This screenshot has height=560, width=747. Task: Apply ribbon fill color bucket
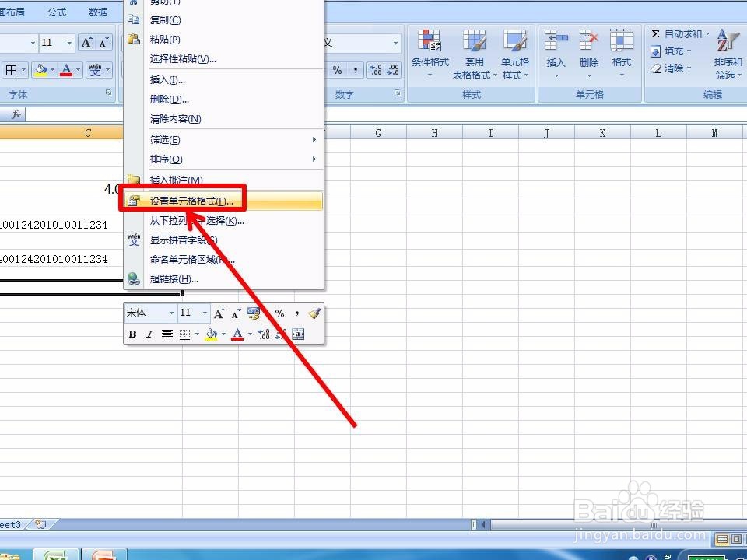pos(41,71)
